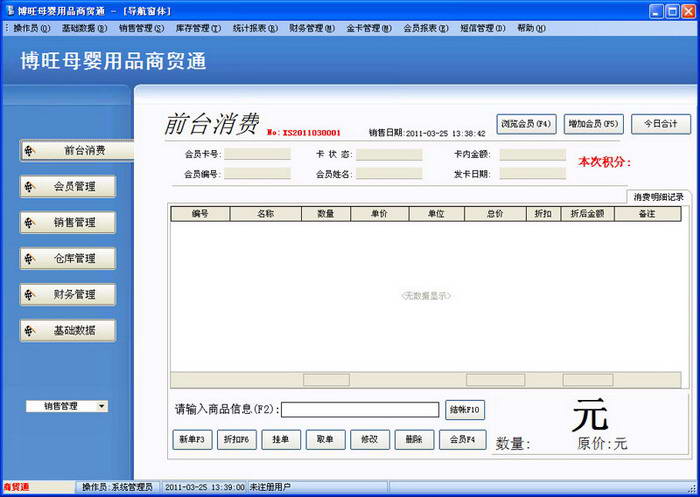Open 前台消费 from the sidebar
The width and height of the screenshot is (700, 497).
coord(77,150)
